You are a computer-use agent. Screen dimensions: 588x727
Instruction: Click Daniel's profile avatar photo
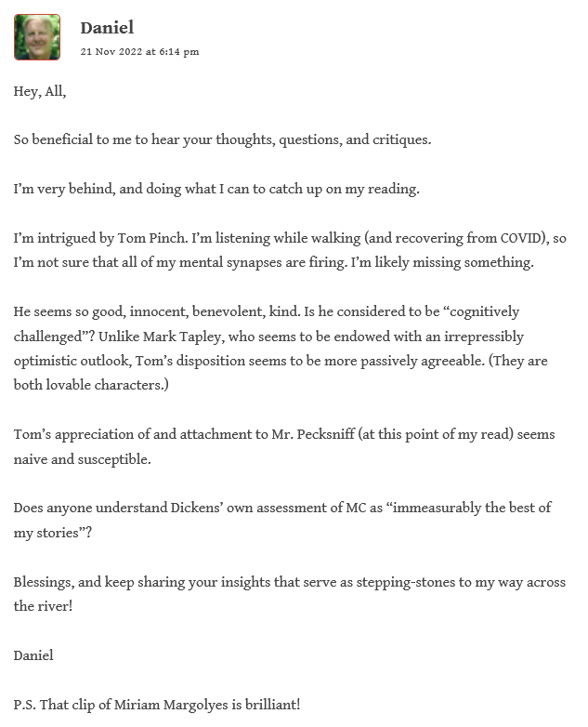pyautogui.click(x=37, y=37)
